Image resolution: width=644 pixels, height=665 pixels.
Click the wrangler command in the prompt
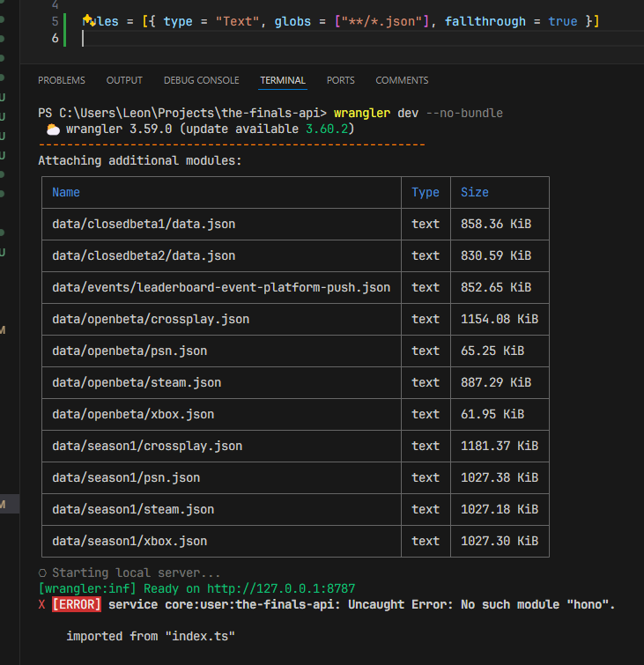pyautogui.click(x=362, y=114)
